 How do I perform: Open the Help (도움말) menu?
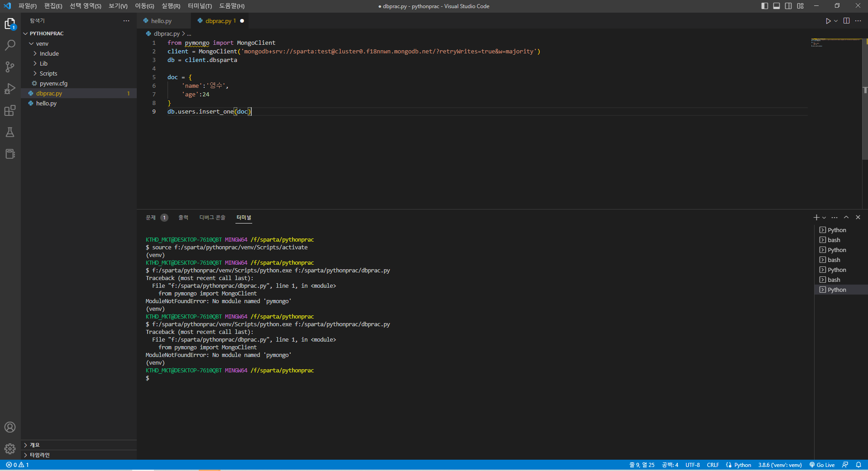click(232, 6)
